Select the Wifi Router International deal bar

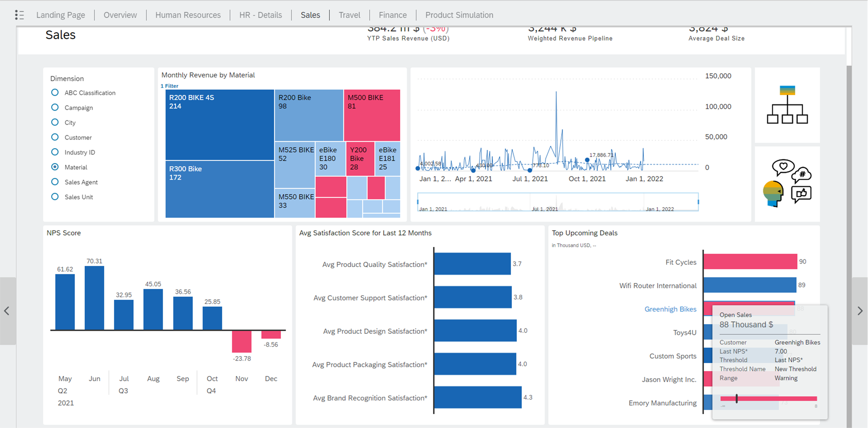(x=750, y=285)
